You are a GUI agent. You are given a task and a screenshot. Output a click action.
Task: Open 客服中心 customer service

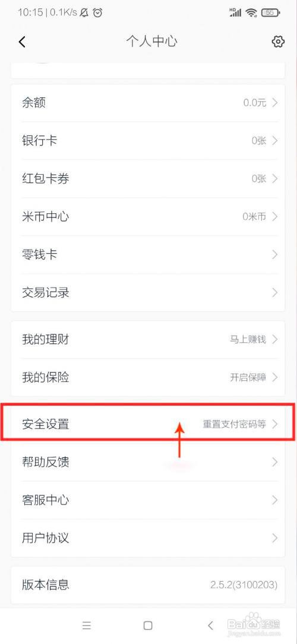click(x=148, y=500)
